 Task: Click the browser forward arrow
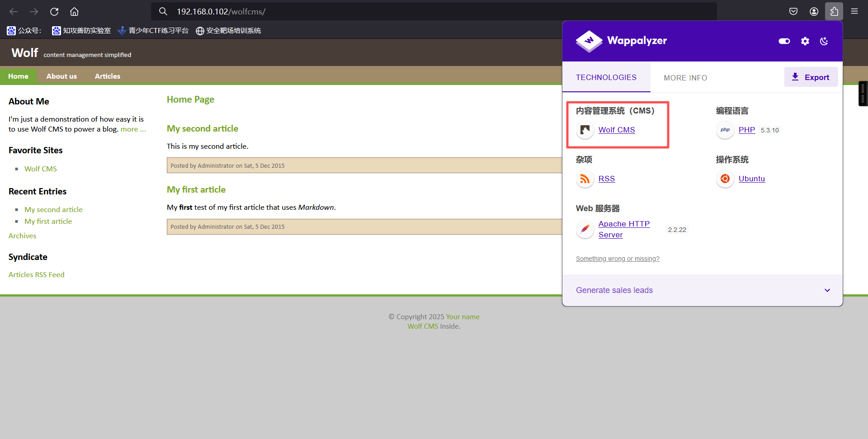click(34, 11)
